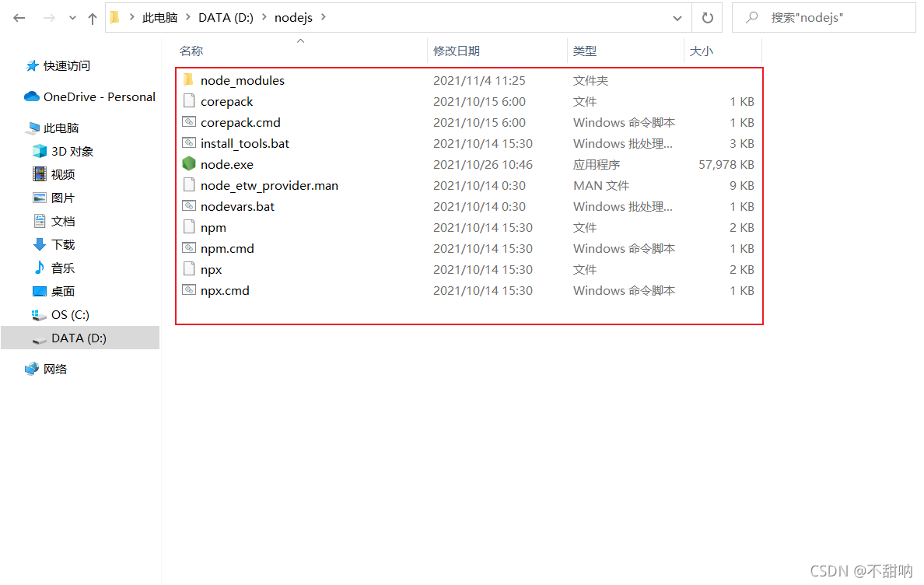The image size is (924, 585).
Task: Click node_modules date 2021/11/4 11:25
Action: (479, 81)
